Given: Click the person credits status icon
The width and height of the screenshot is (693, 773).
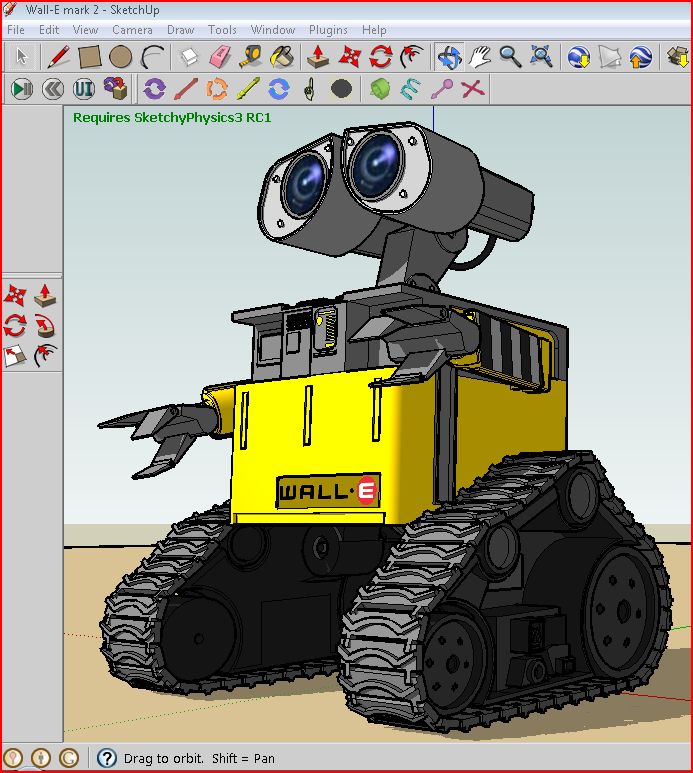Looking at the screenshot, I should tap(41, 758).
